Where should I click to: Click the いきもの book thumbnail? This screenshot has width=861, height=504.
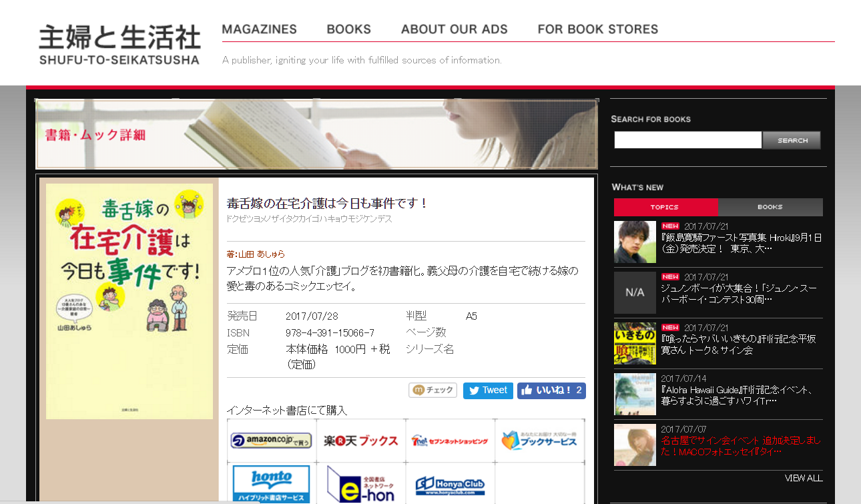click(x=635, y=343)
